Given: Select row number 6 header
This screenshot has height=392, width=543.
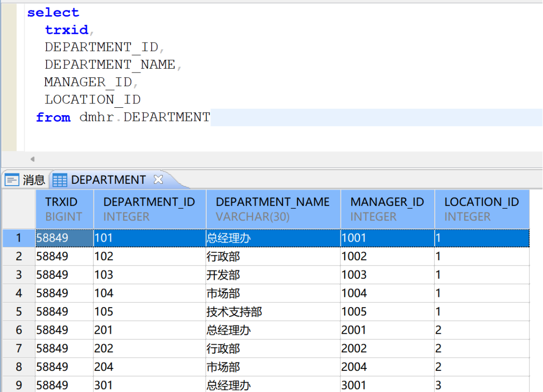Looking at the screenshot, I should (x=19, y=330).
